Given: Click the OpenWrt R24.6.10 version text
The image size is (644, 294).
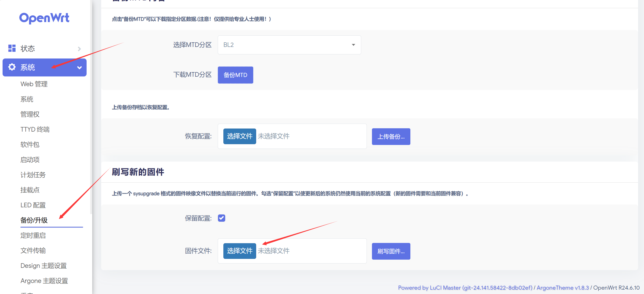Looking at the screenshot, I should coord(616,288).
